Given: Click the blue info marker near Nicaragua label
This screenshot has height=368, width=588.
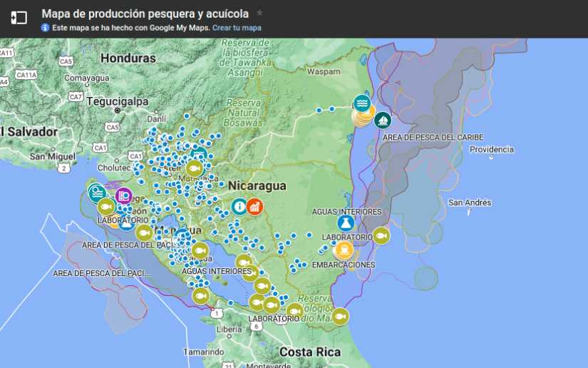Looking at the screenshot, I should click(239, 207).
